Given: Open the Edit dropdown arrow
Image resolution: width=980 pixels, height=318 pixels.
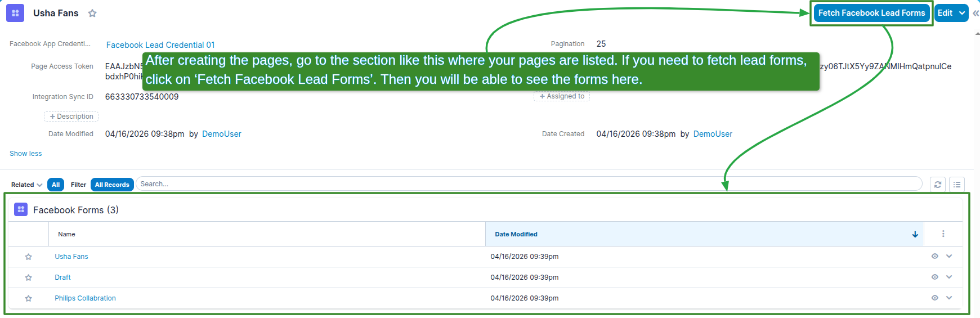Looking at the screenshot, I should [962, 13].
